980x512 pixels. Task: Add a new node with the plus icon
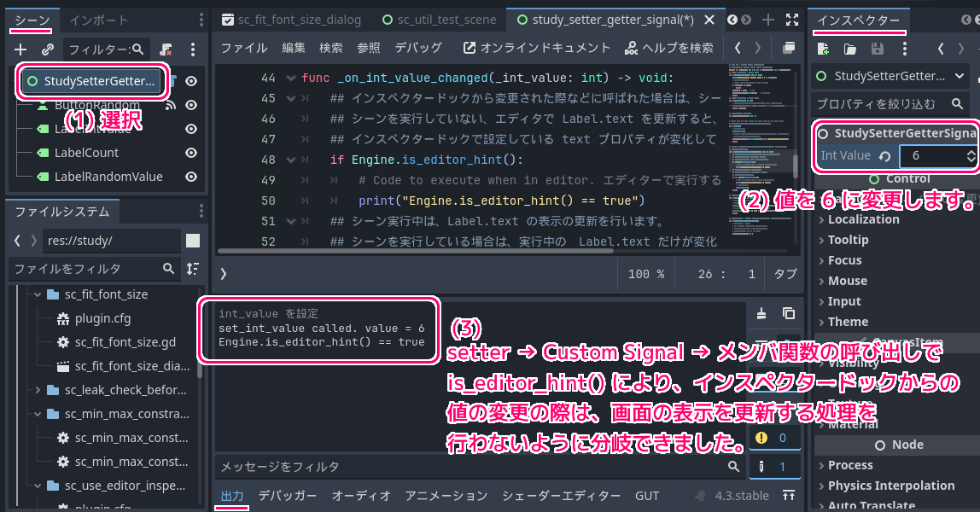pos(20,49)
